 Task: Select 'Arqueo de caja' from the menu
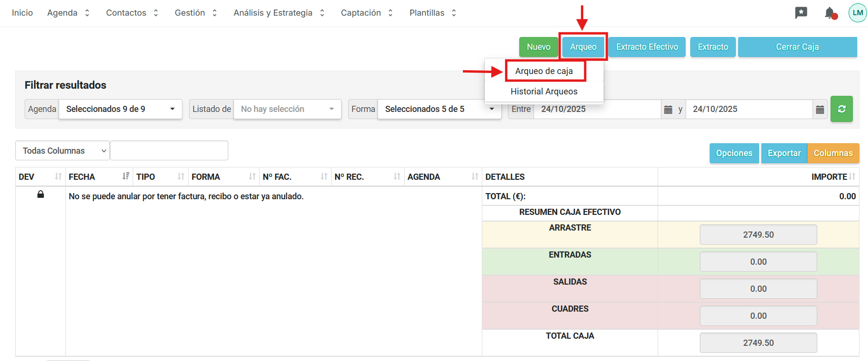[544, 71]
